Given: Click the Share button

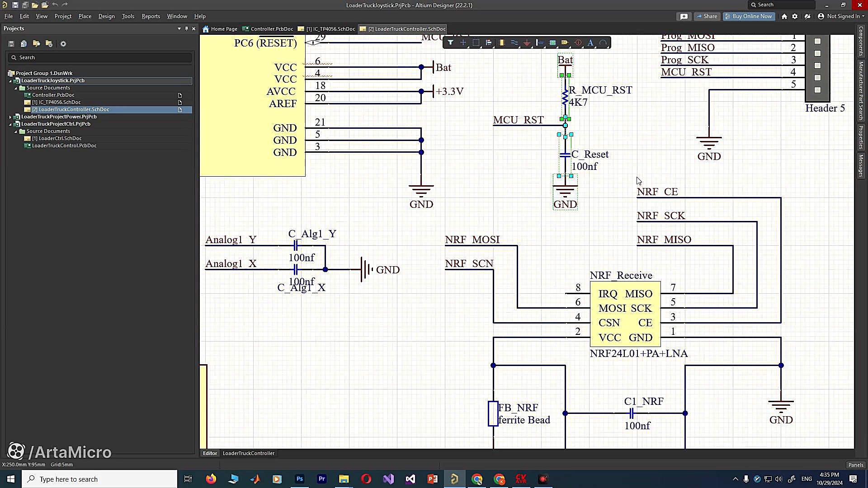Looking at the screenshot, I should tap(707, 16).
